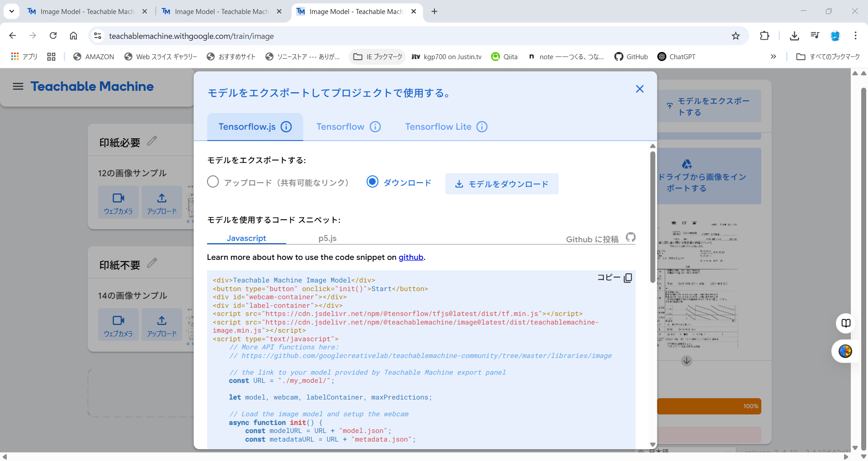The height and width of the screenshot is (461, 868).
Task: Click the GitHub octocat icon by Github に投稿
Action: [631, 237]
